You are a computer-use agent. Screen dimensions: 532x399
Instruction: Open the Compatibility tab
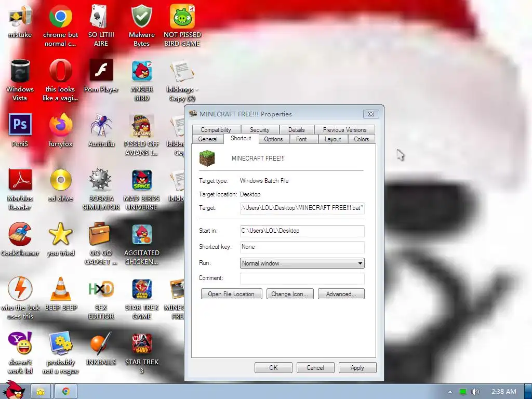pos(216,129)
